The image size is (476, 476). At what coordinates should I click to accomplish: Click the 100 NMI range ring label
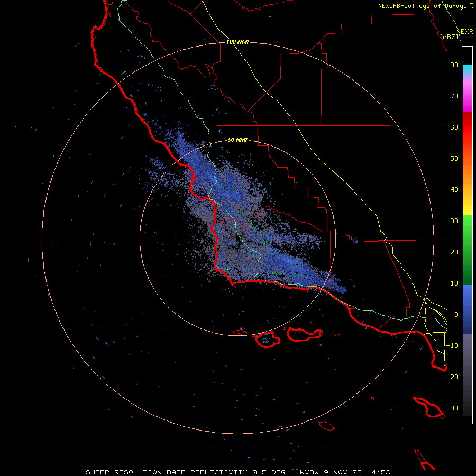(x=237, y=42)
